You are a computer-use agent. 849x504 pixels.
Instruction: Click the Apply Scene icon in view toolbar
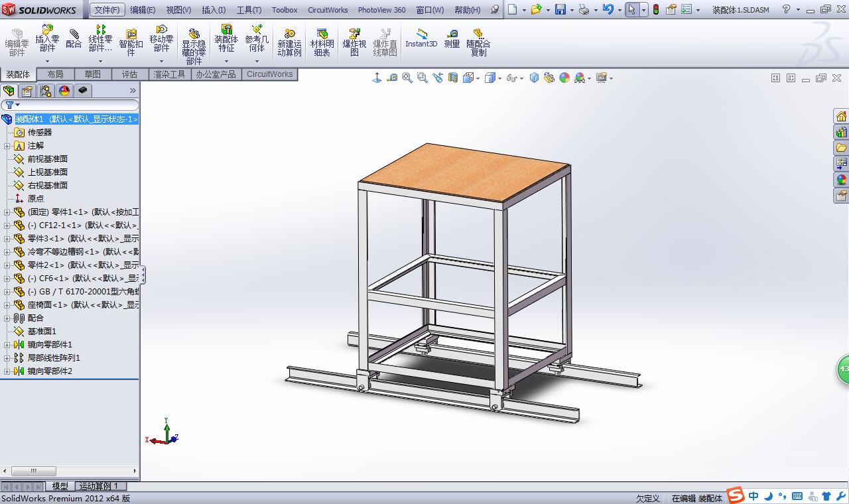click(x=580, y=78)
